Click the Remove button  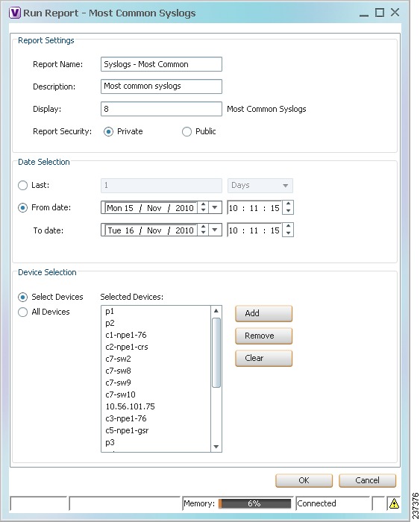pos(264,336)
